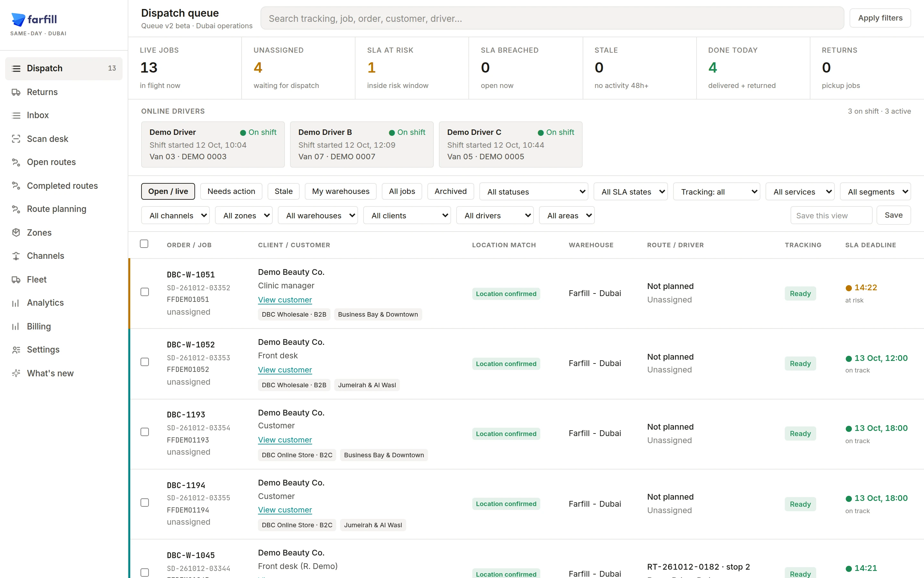
Task: Select the checkbox for order DBC-1193
Action: [145, 432]
